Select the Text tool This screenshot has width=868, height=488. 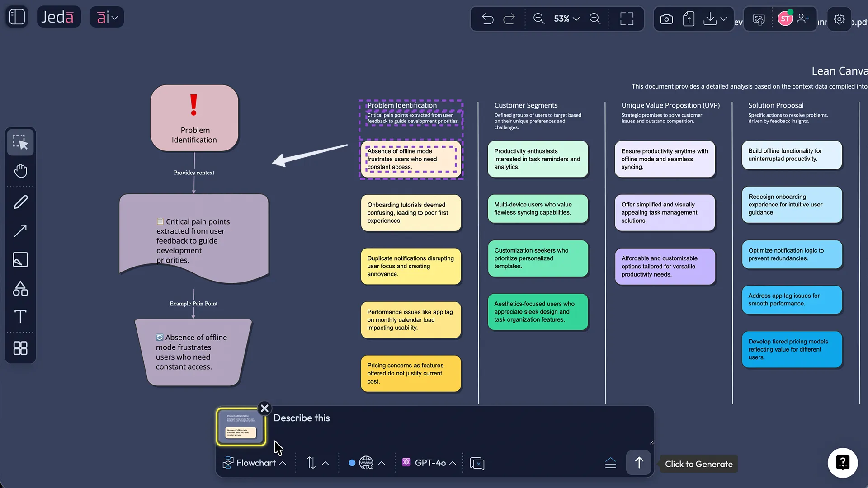pos(20,316)
